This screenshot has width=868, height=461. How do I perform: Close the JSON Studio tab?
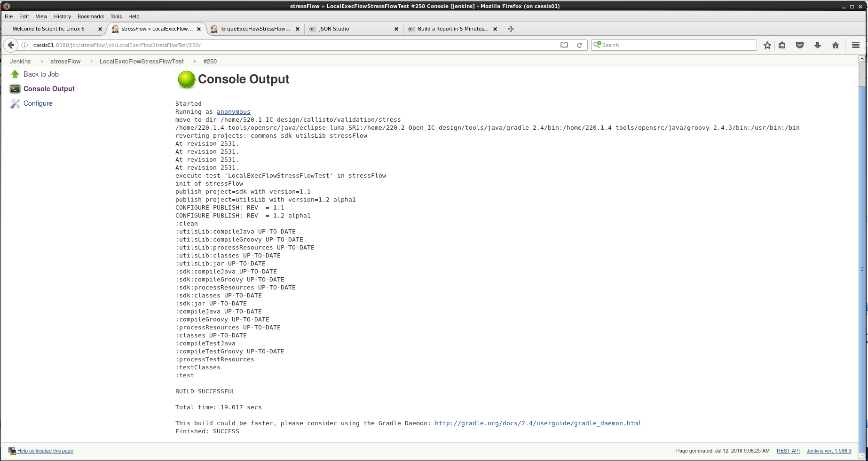coord(396,29)
